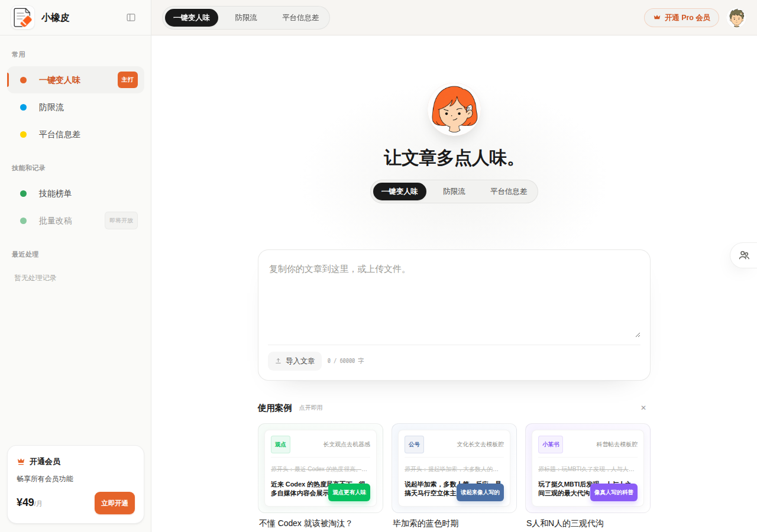
Task: Collapse the sidebar with the panel icon
Action: 131,18
